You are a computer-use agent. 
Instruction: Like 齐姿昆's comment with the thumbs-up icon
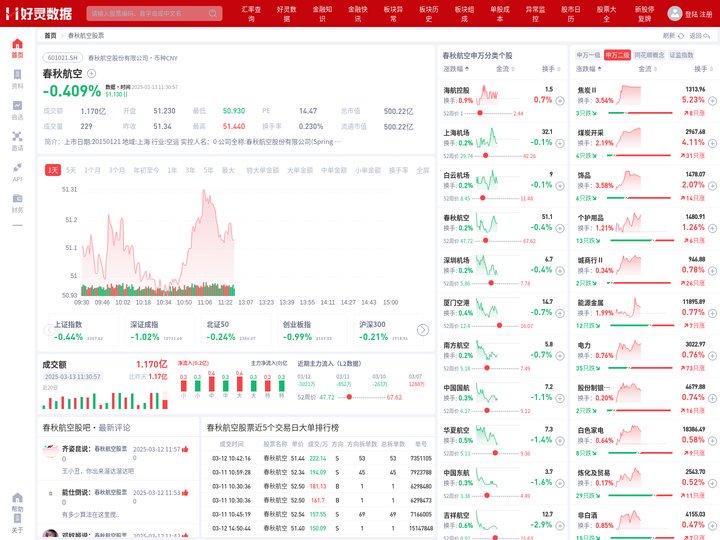click(185, 449)
